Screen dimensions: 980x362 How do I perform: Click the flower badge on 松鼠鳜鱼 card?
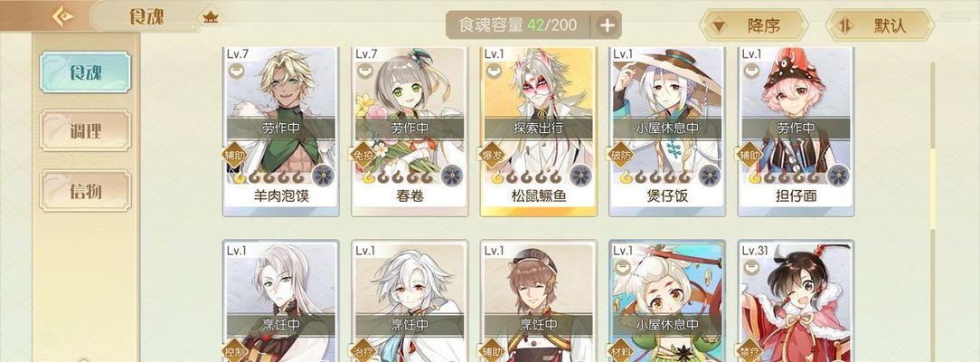point(580,176)
